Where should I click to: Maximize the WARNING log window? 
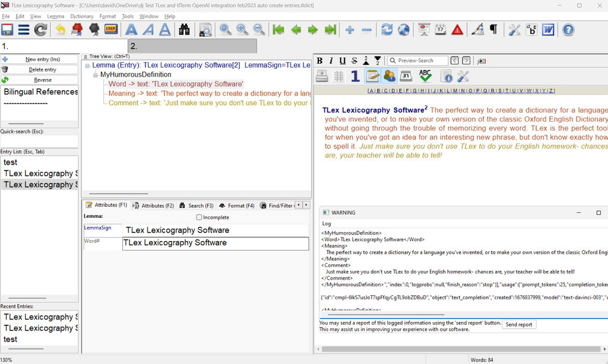(598, 213)
